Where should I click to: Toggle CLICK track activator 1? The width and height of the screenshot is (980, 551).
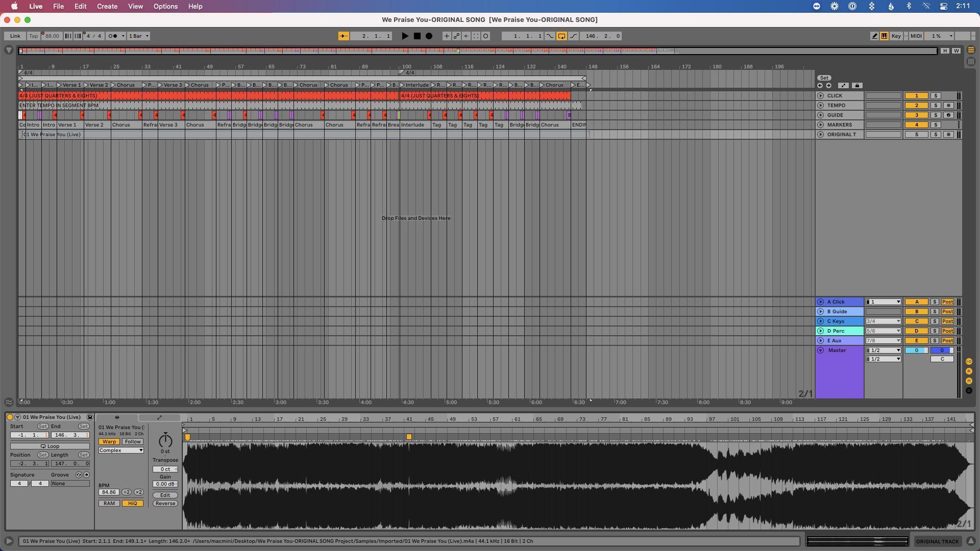pyautogui.click(x=916, y=96)
